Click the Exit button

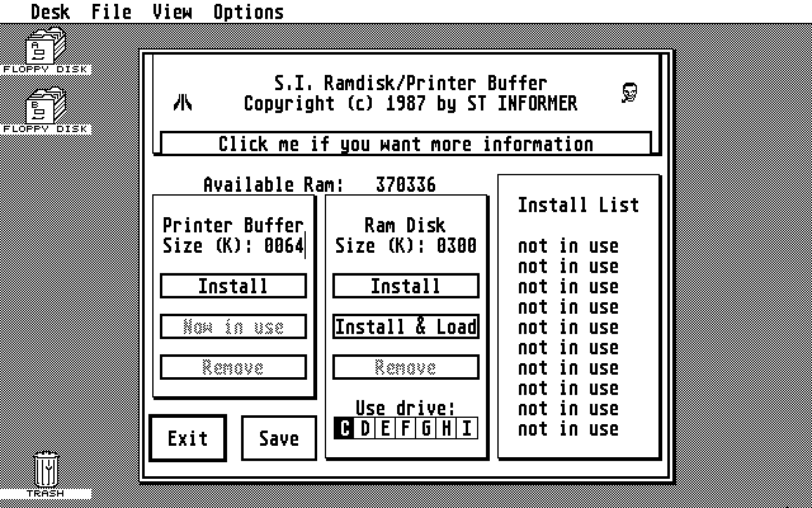188,438
